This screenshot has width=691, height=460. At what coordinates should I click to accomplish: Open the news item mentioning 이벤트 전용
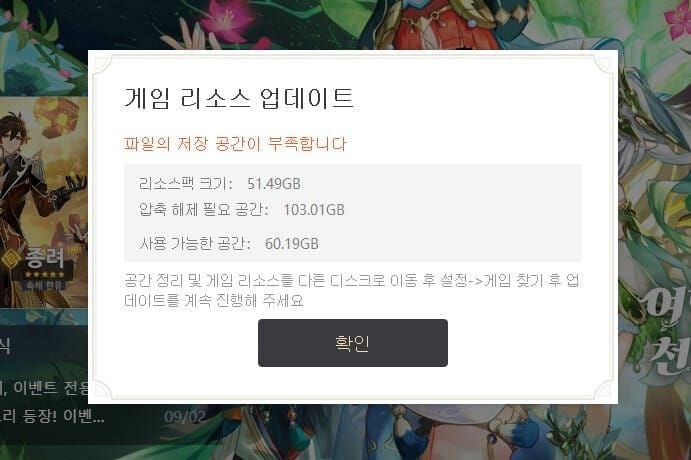pyautogui.click(x=44, y=388)
